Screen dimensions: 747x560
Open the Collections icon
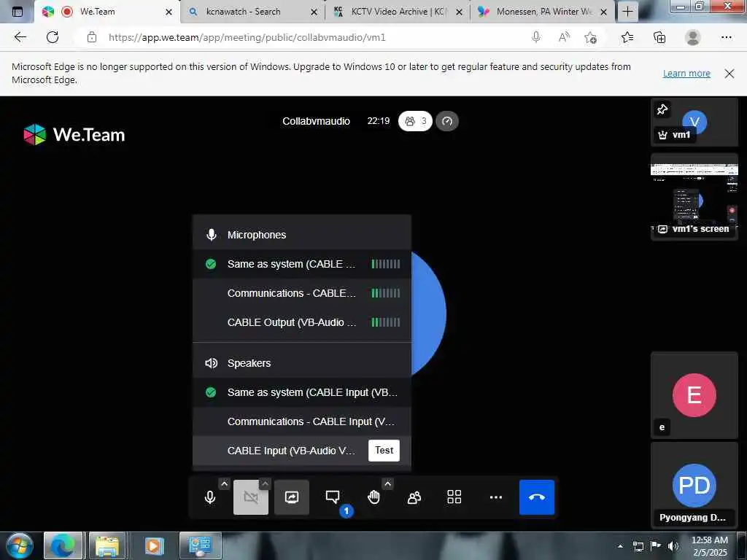pyautogui.click(x=659, y=37)
